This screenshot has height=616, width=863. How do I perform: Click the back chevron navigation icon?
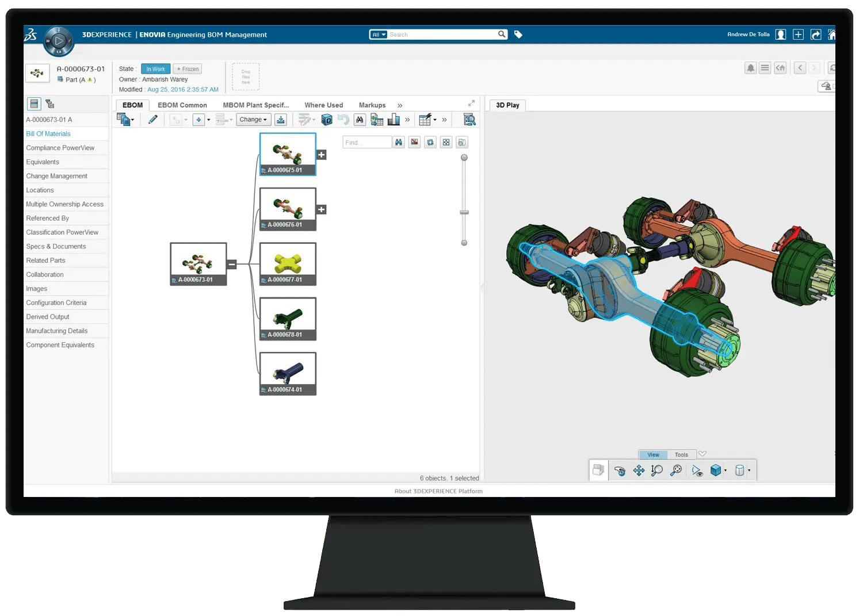(x=800, y=68)
